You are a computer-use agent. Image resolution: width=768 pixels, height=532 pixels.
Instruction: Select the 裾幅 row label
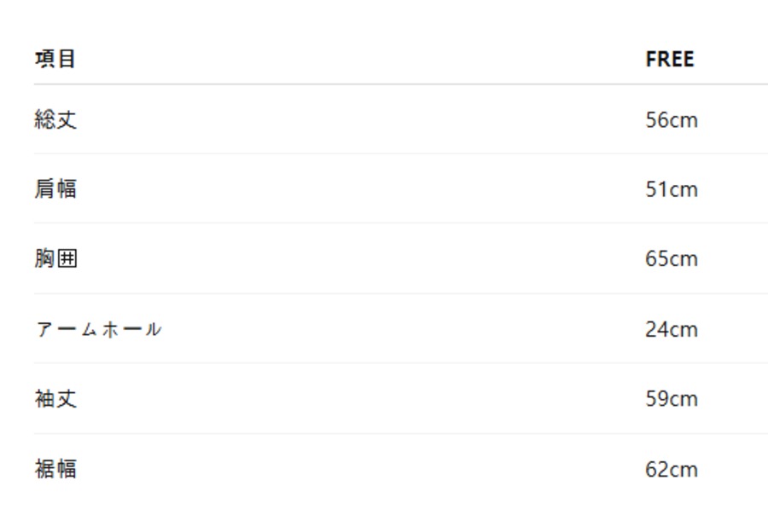tap(55, 468)
